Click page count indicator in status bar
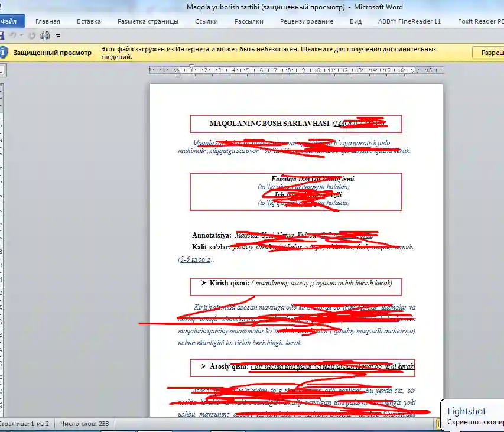 coord(25,424)
